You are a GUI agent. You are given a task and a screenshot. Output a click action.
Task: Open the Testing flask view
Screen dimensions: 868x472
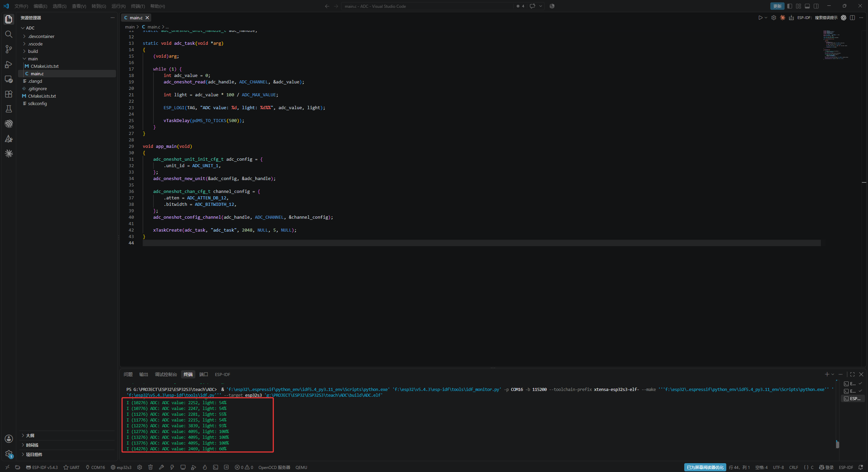click(x=9, y=109)
